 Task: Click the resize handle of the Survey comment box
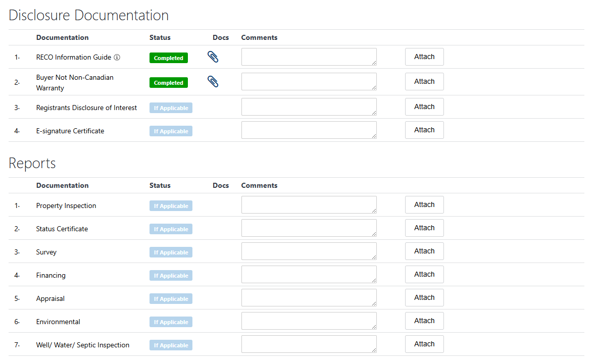[374, 256]
